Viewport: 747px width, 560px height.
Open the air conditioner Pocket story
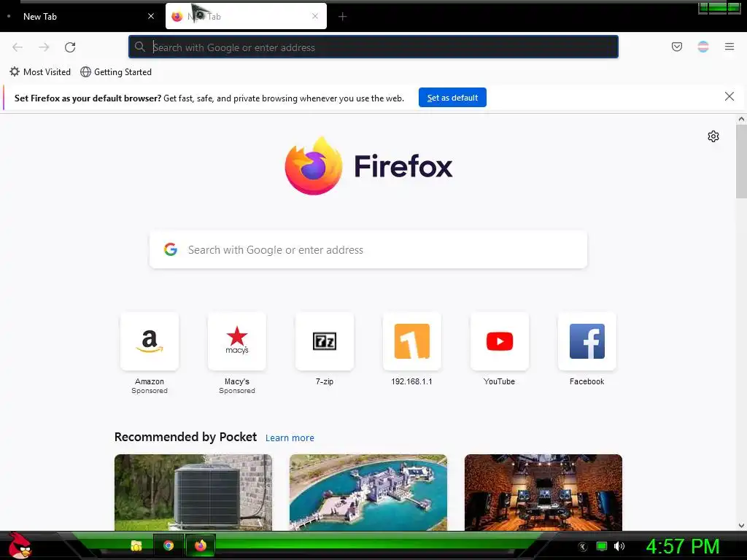(193, 492)
